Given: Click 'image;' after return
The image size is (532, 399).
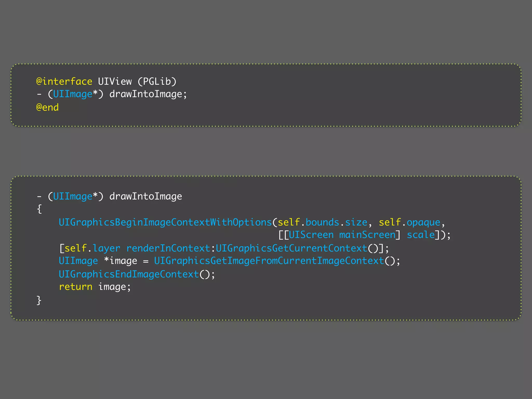Looking at the screenshot, I should click(x=115, y=287).
